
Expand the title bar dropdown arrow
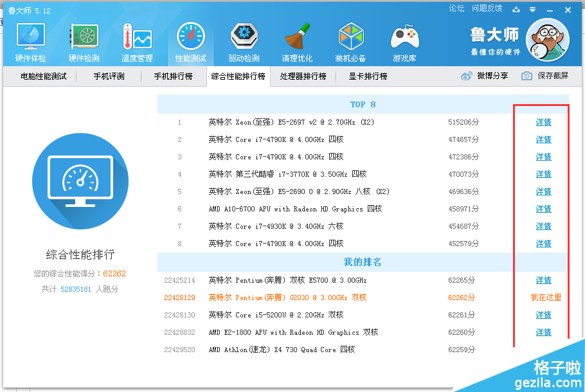pyautogui.click(x=532, y=9)
